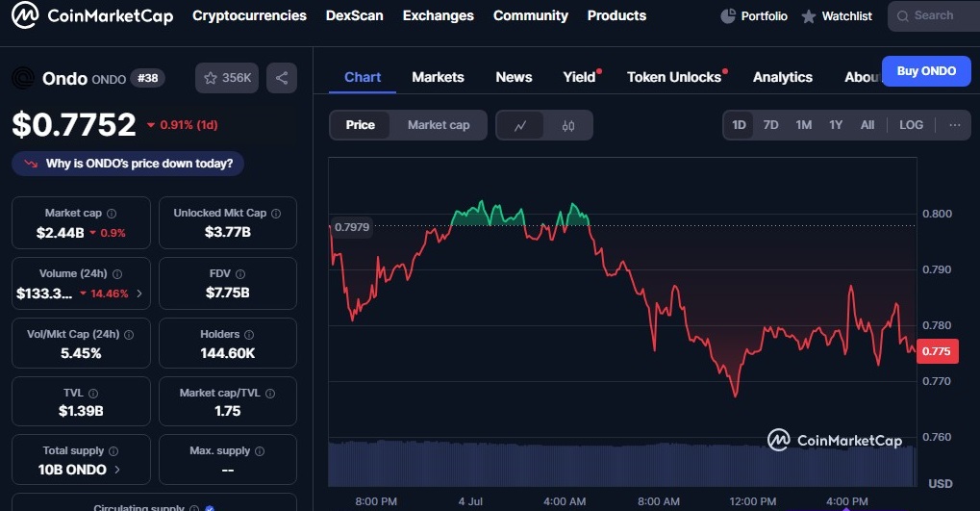Screen dimensions: 980x511
Task: Click the 5.45% Vol/Mkt Cap value
Action: (81, 353)
